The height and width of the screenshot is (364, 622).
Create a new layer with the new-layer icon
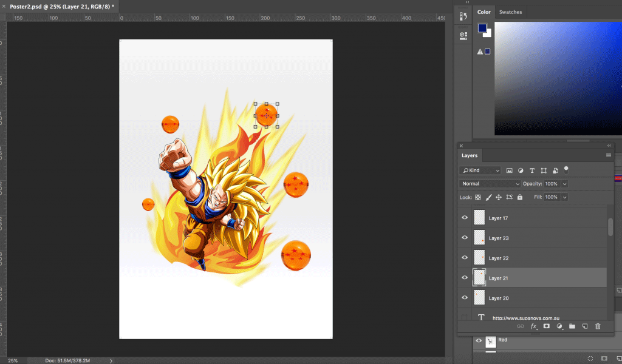584,326
